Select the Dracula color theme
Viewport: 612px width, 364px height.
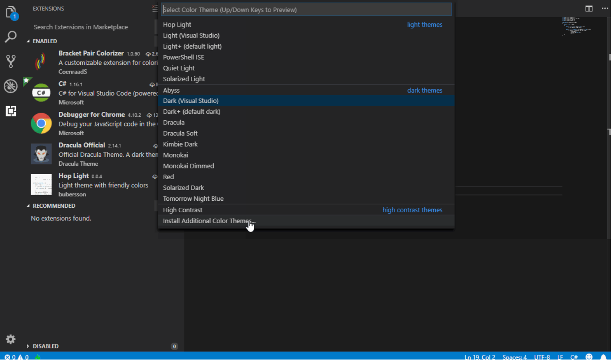coord(174,122)
